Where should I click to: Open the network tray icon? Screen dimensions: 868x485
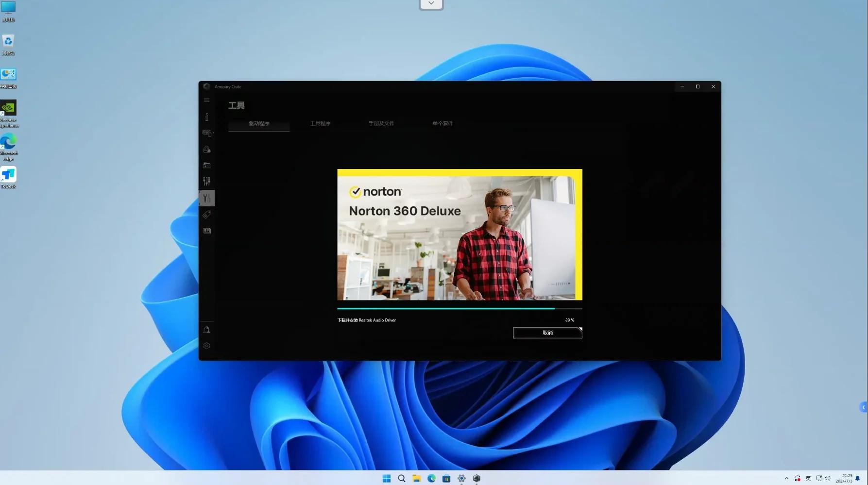pyautogui.click(x=819, y=478)
